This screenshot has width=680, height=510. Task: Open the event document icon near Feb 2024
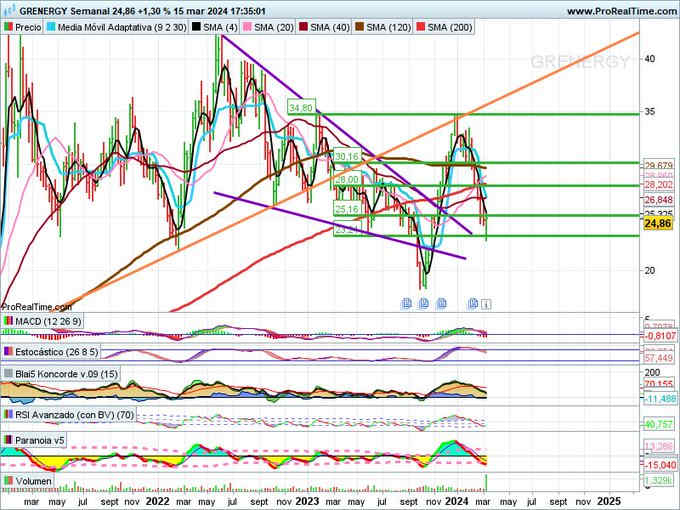(x=473, y=304)
